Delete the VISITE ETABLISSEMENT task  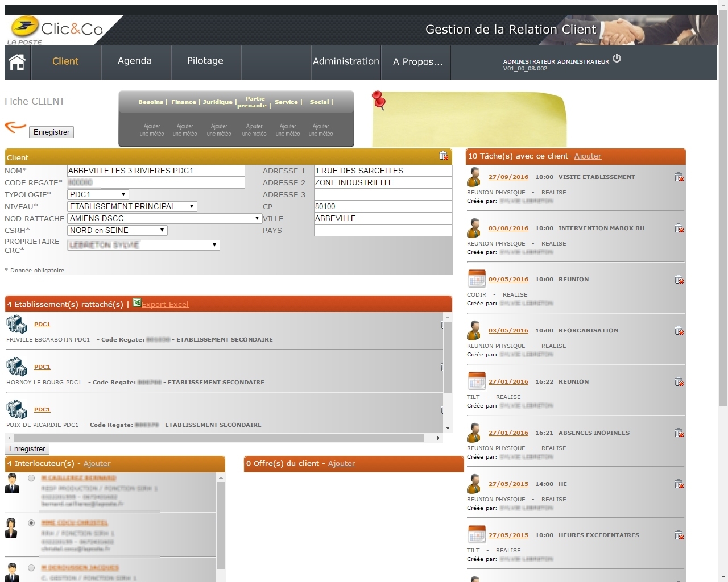pyautogui.click(x=679, y=177)
